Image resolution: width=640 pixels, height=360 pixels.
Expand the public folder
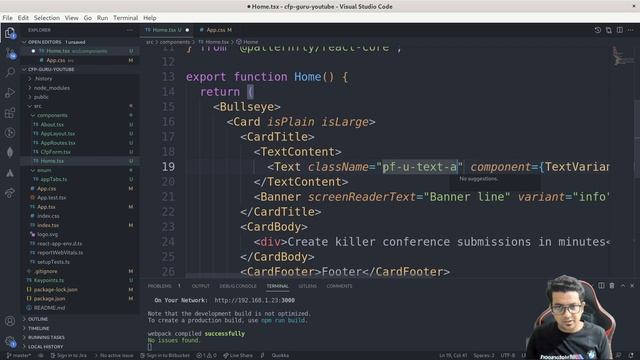click(x=80, y=97)
